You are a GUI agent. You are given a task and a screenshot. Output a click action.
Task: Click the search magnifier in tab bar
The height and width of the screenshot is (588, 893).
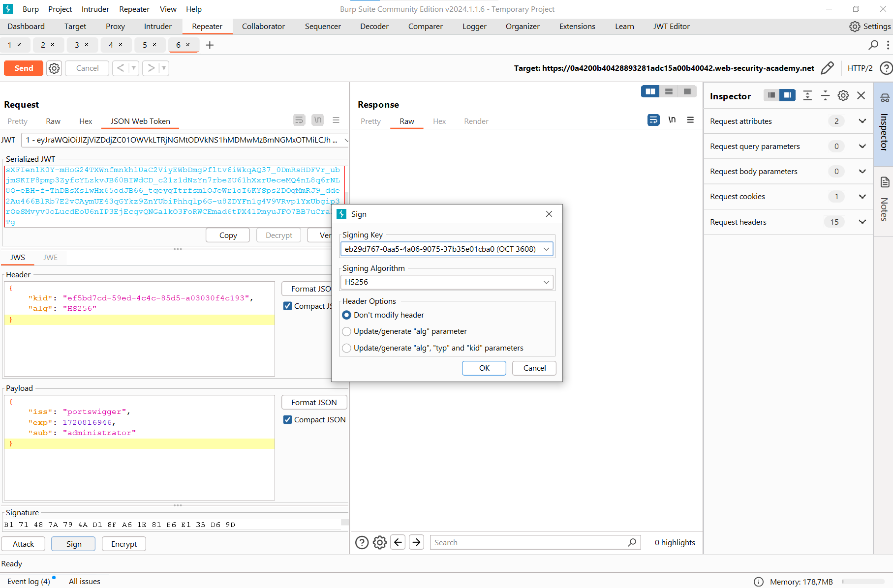873,45
